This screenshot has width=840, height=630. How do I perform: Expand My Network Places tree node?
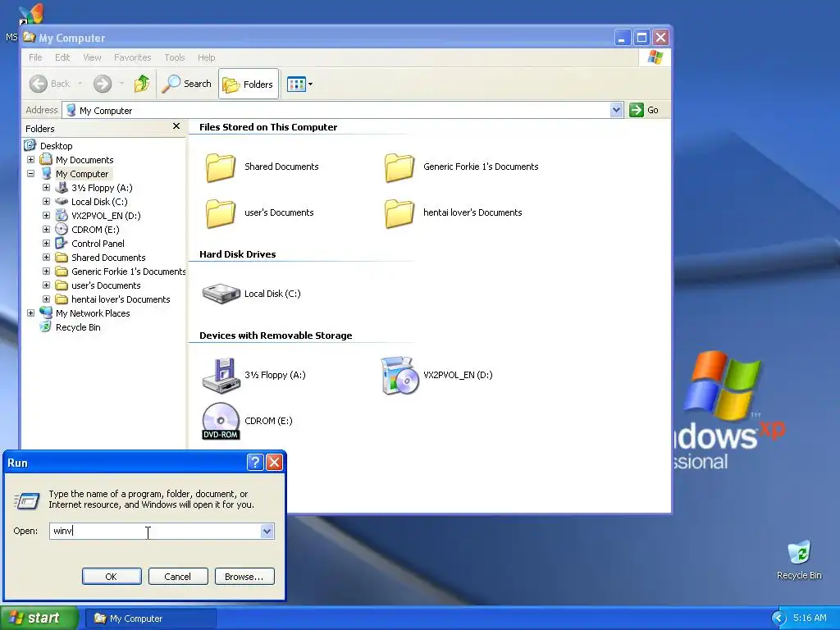[x=30, y=313]
